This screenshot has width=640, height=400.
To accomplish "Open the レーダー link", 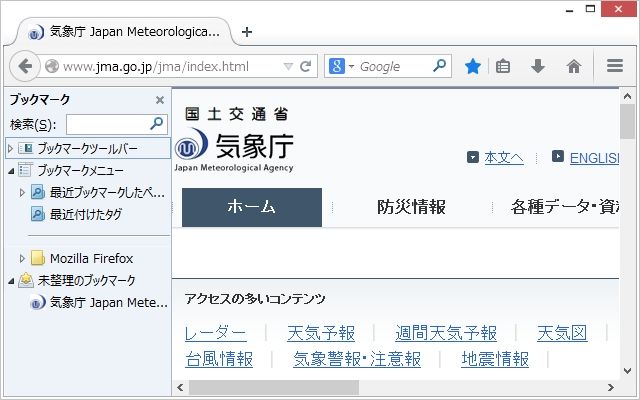I will pyautogui.click(x=216, y=333).
